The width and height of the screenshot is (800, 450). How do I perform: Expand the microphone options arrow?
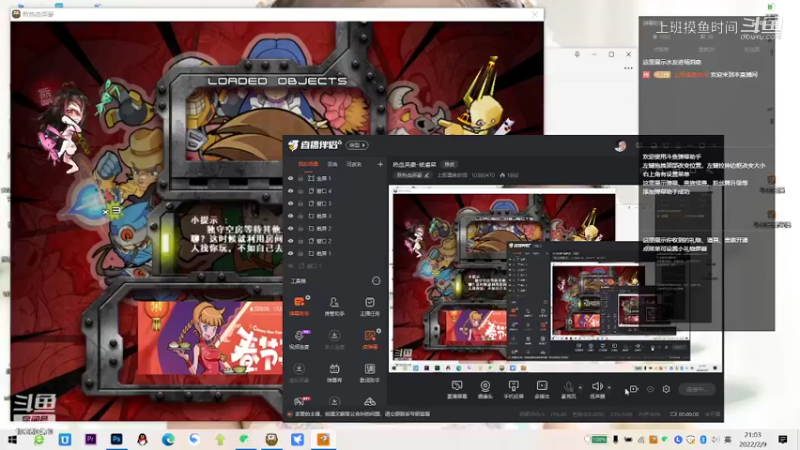click(x=580, y=388)
